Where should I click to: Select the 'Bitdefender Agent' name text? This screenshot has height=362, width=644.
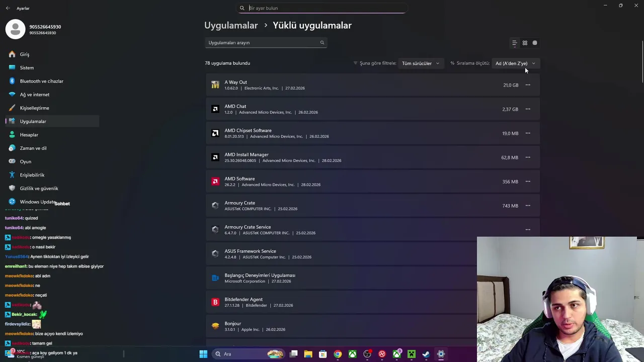click(244, 299)
